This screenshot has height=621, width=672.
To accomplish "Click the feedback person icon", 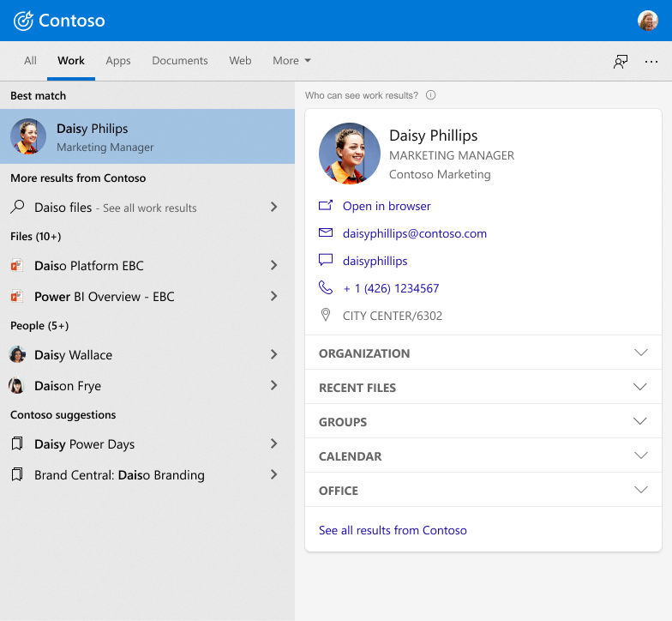I will tap(621, 62).
